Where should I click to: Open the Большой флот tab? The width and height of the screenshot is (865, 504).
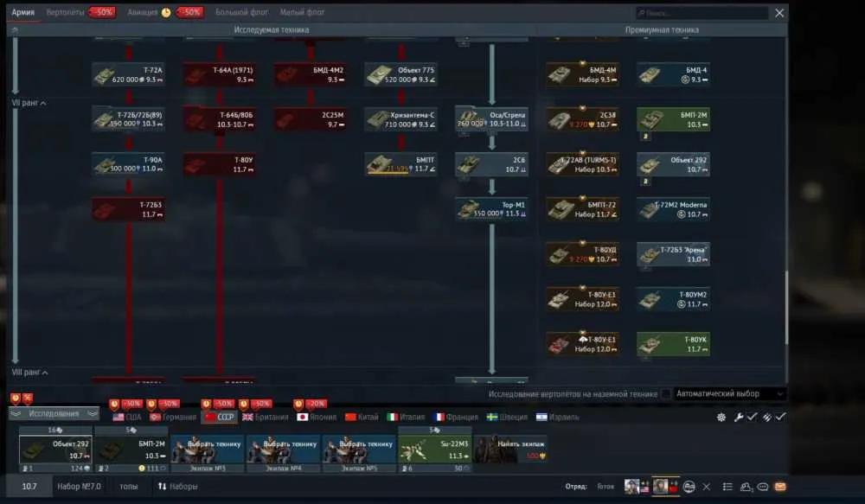241,12
